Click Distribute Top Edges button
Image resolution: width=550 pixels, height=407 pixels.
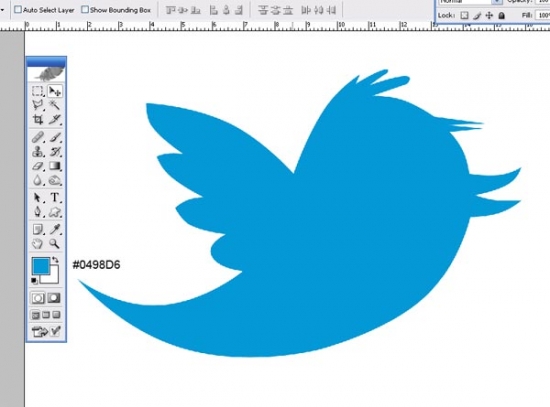263,11
